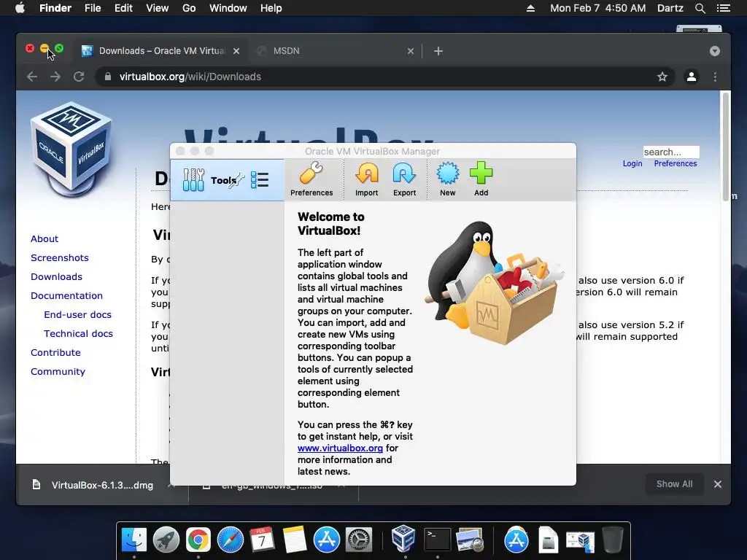Click the VirtualBox cube logo on the webpage
The width and height of the screenshot is (747, 560).
tap(71, 149)
